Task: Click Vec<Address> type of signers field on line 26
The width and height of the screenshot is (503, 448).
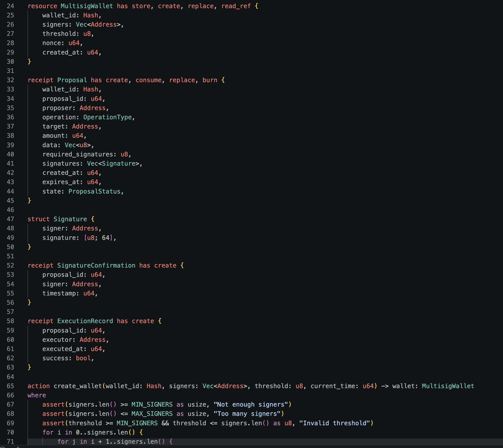Action: pos(98,25)
